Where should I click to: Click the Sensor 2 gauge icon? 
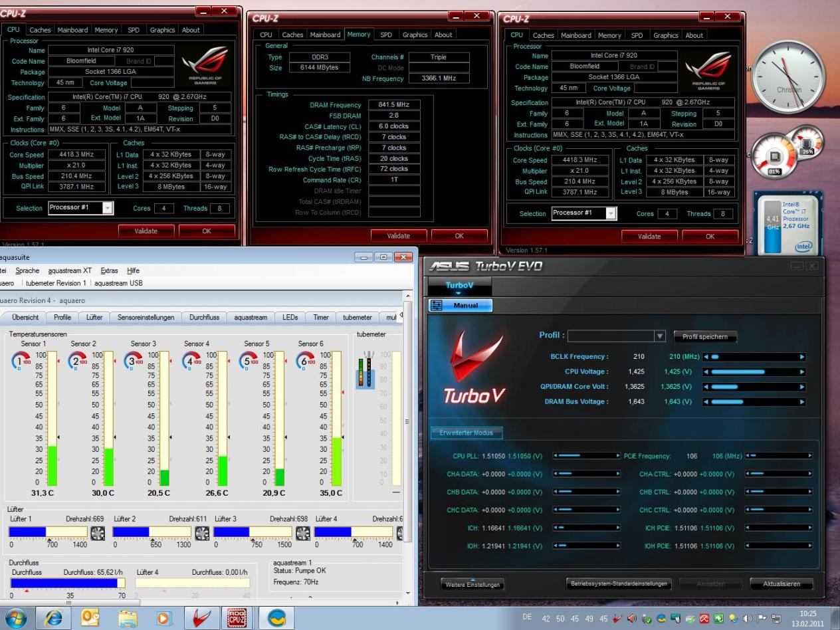pyautogui.click(x=78, y=360)
